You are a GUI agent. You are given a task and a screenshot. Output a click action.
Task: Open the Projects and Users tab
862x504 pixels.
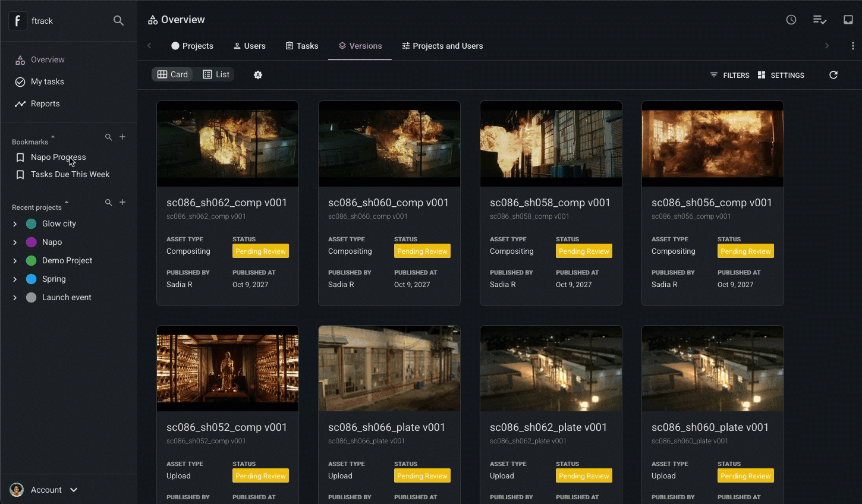pos(442,46)
